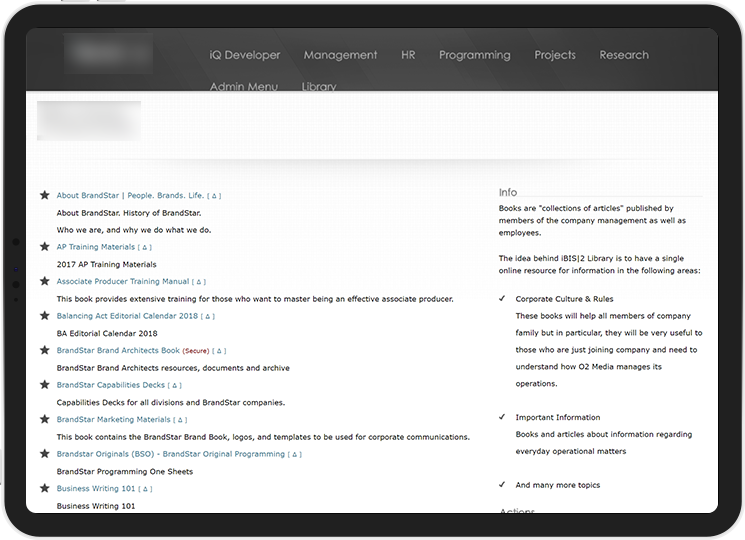Open the AP Training Materials book
The height and width of the screenshot is (540, 745).
(96, 247)
